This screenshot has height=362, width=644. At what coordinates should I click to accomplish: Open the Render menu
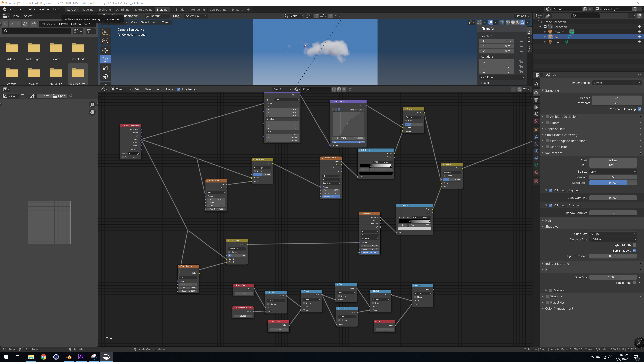(30, 9)
